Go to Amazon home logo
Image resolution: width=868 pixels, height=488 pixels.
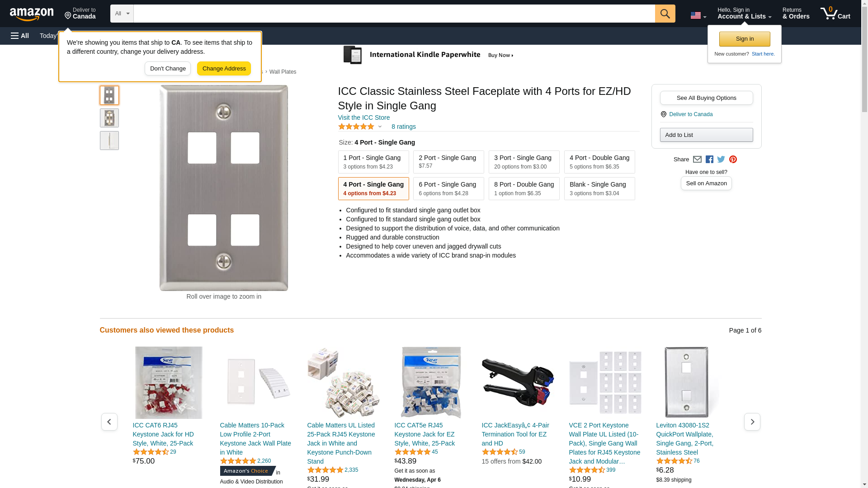(x=32, y=14)
